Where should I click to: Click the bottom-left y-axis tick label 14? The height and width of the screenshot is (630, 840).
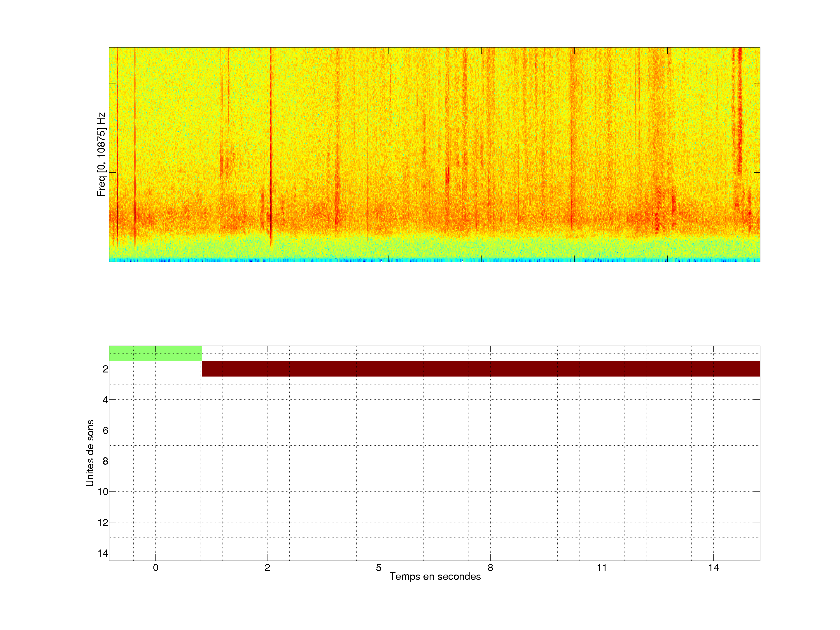(103, 553)
